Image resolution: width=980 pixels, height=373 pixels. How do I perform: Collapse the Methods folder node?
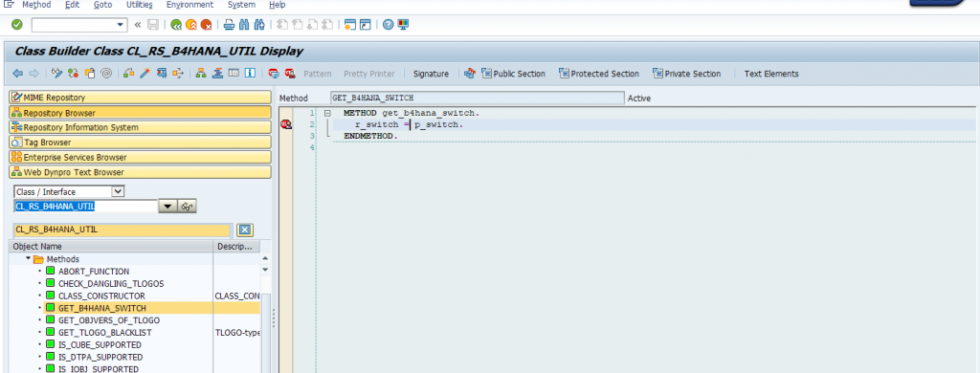(x=28, y=258)
